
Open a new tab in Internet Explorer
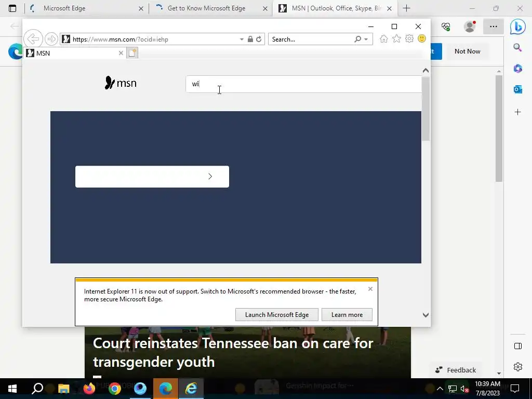132,53
